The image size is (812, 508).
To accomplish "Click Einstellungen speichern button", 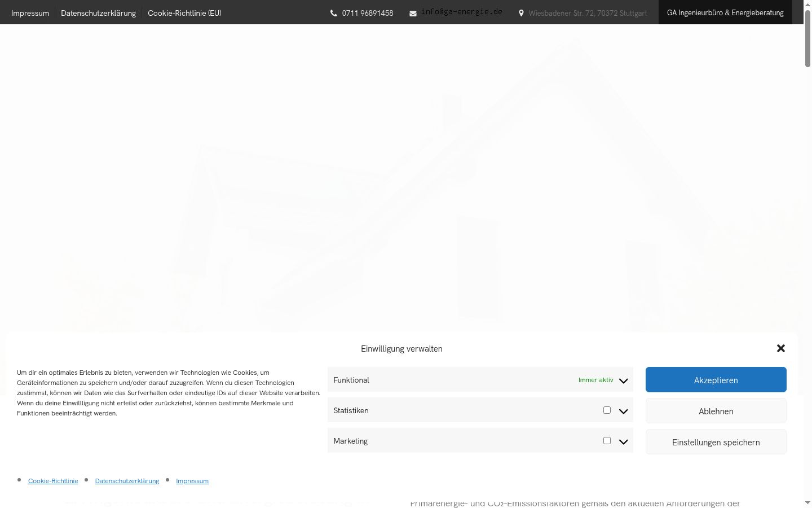I will click(716, 442).
